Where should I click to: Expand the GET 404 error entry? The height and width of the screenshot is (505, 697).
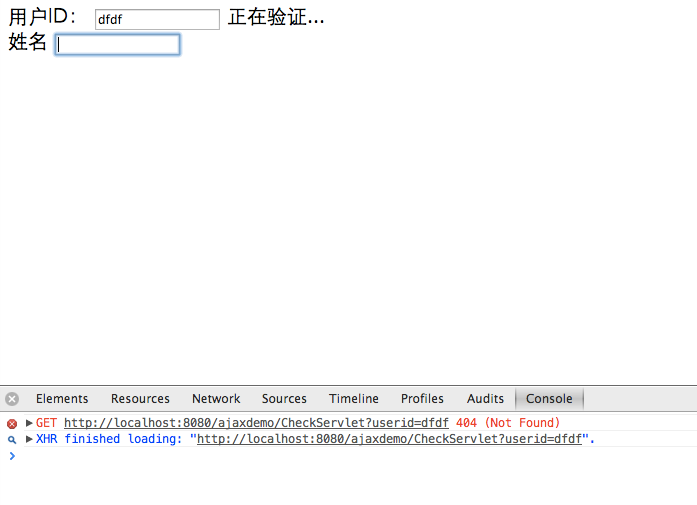(x=29, y=423)
